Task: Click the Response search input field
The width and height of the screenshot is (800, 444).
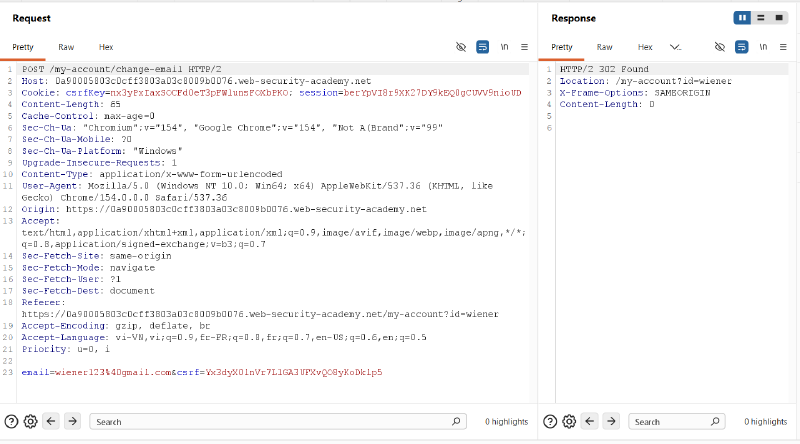Action: click(677, 422)
